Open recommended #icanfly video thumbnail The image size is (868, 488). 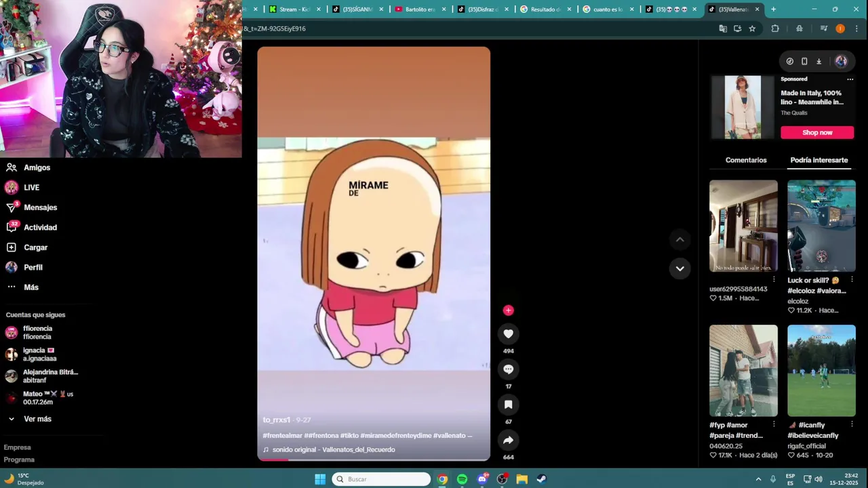pos(821,371)
